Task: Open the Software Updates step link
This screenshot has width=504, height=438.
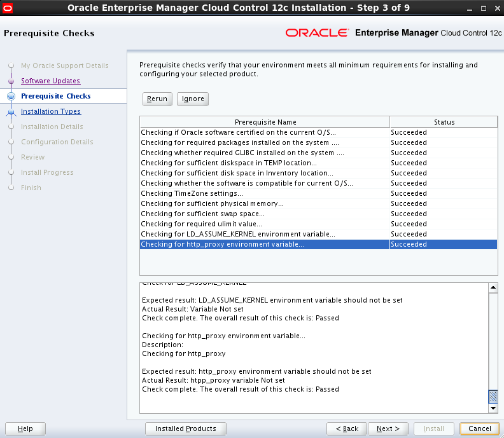Action: (50, 81)
